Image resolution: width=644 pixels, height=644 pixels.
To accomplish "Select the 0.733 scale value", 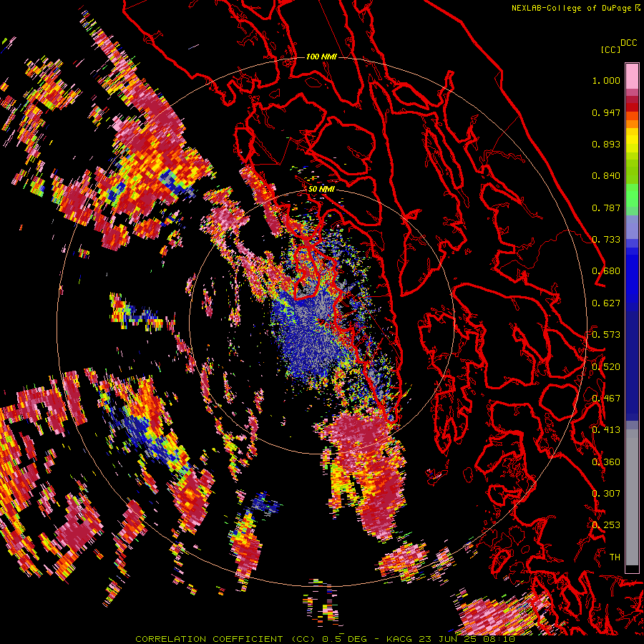I will click(x=606, y=240).
